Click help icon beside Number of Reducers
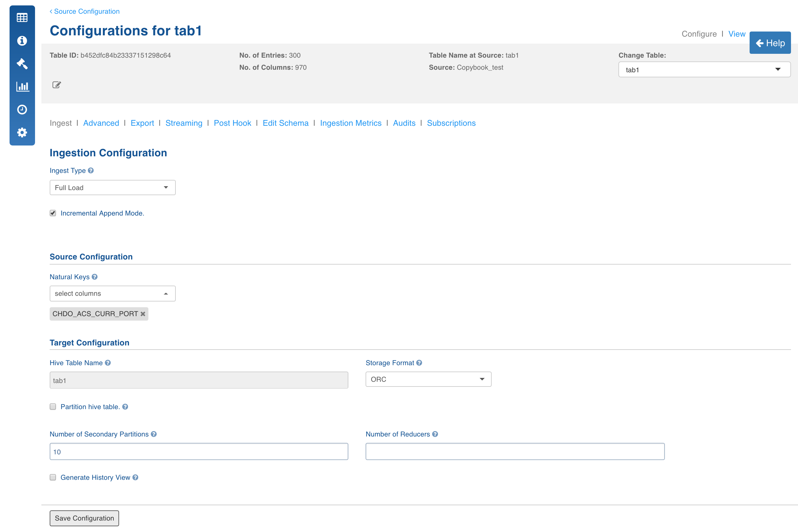Screen dimensions: 798x532 [x=435, y=434]
